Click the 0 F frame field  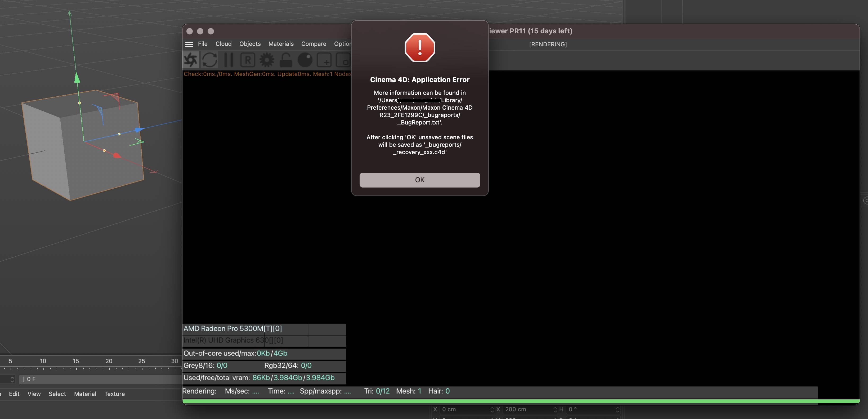click(100, 379)
